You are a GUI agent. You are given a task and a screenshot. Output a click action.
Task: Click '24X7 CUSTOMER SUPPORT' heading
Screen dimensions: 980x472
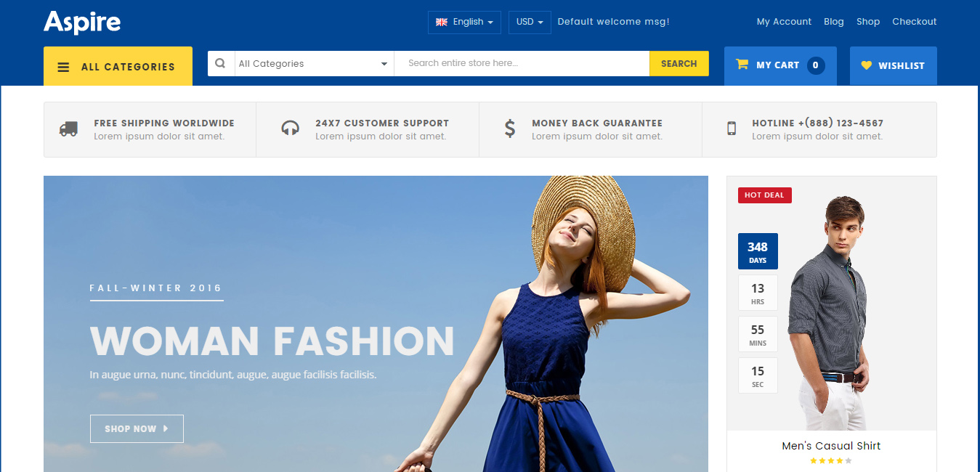[382, 123]
